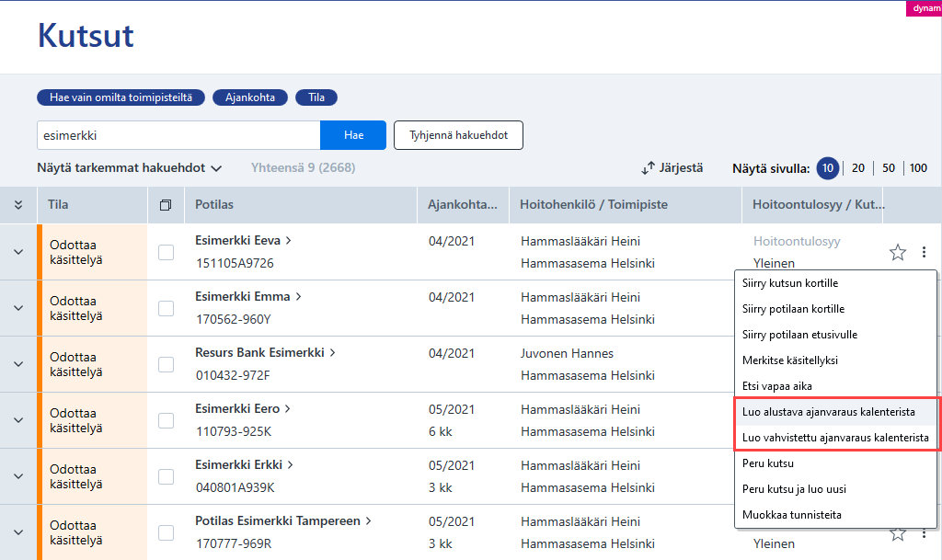Image resolution: width=942 pixels, height=560 pixels.
Task: Click the Järjestä sort arrows icon
Action: (648, 168)
